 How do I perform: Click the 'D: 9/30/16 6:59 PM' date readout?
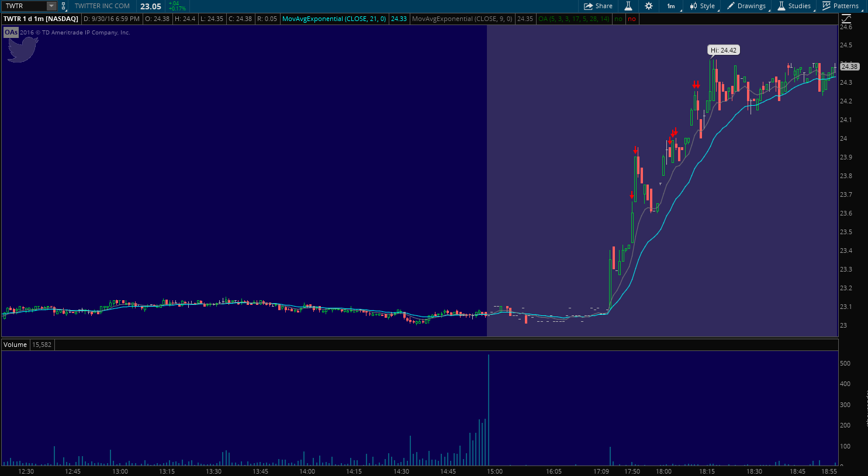tap(112, 19)
